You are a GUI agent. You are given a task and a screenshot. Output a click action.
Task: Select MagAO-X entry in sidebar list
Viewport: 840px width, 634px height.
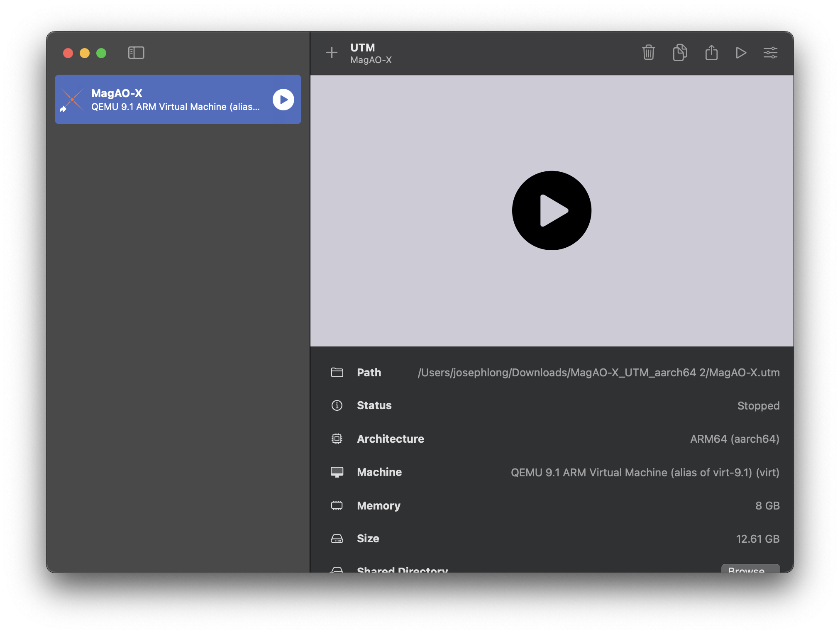tap(178, 100)
